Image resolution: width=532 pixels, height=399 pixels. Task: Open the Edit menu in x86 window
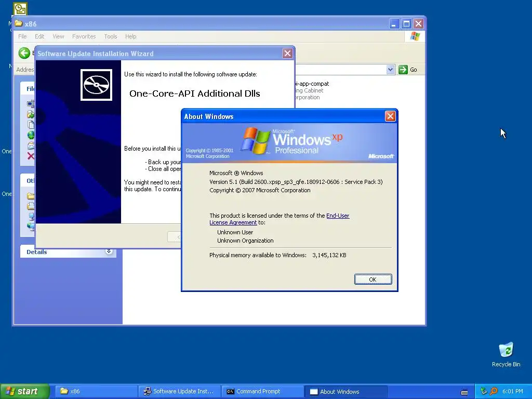(x=39, y=36)
